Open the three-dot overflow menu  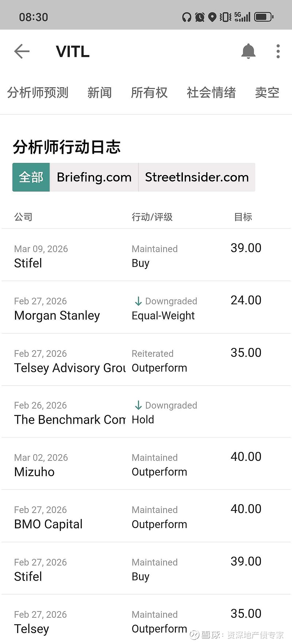pyautogui.click(x=278, y=51)
